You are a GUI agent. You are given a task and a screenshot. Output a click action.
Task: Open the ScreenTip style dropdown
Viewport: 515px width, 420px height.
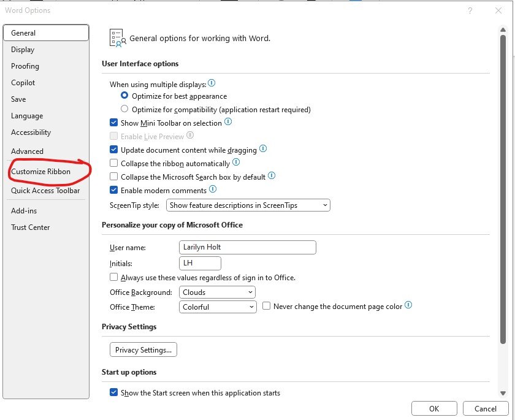point(248,205)
